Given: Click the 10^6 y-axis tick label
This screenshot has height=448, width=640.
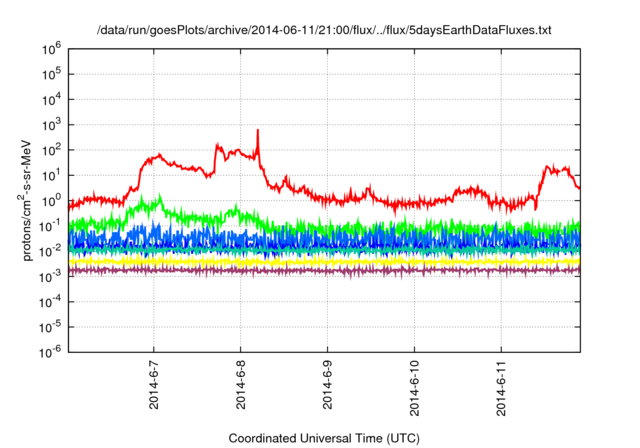Looking at the screenshot, I should coord(52,50).
